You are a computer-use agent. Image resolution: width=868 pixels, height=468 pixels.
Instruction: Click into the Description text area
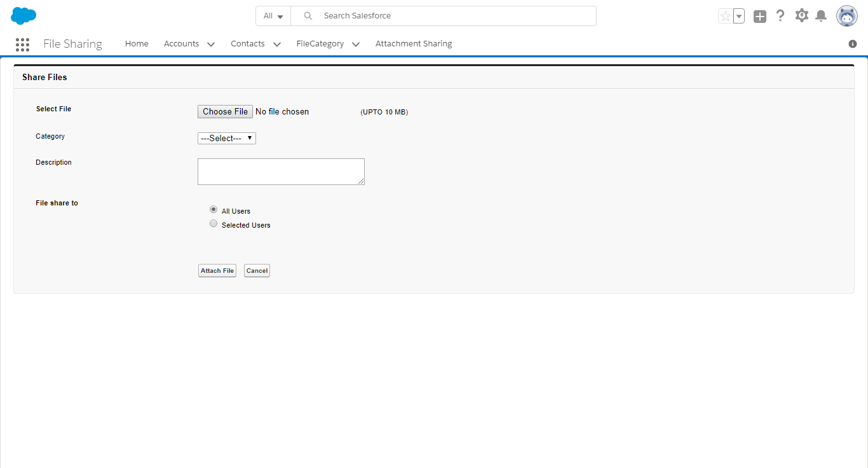281,172
